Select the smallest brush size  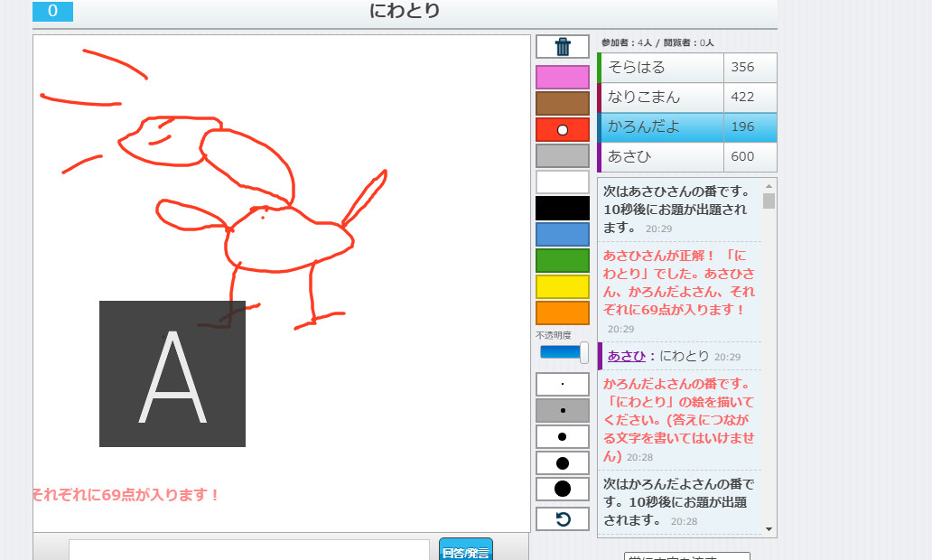tap(563, 384)
